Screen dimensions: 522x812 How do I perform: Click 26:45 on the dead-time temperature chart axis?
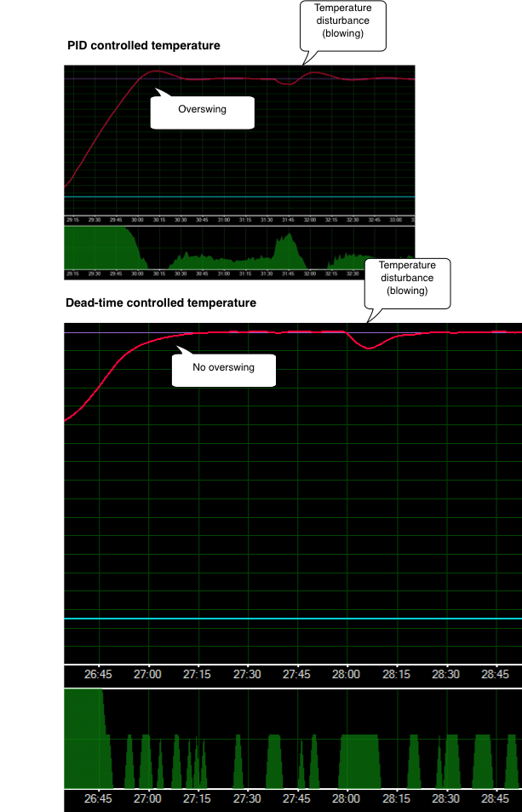[x=99, y=674]
